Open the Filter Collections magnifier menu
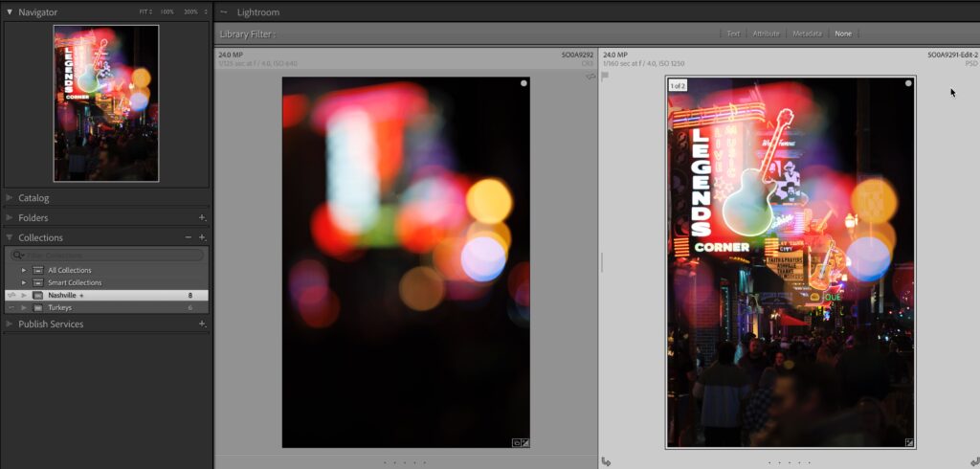Image resolution: width=980 pixels, height=469 pixels. tap(17, 256)
